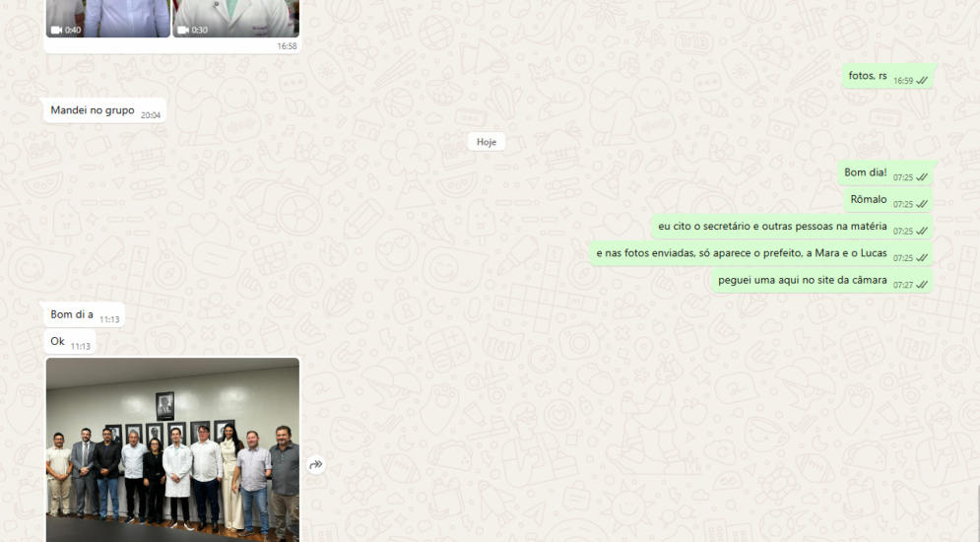This screenshot has height=542, width=980.
Task: Click the check marks on the "peguei uma aqui" message
Action: 923,285
